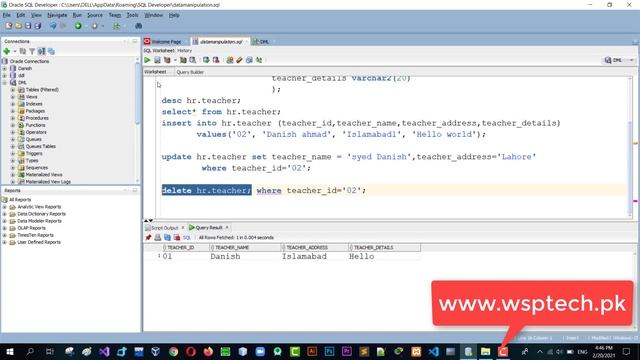Click the Unshared SQL Worksheet icon
This screenshot has width=640, height=360.
230,60
